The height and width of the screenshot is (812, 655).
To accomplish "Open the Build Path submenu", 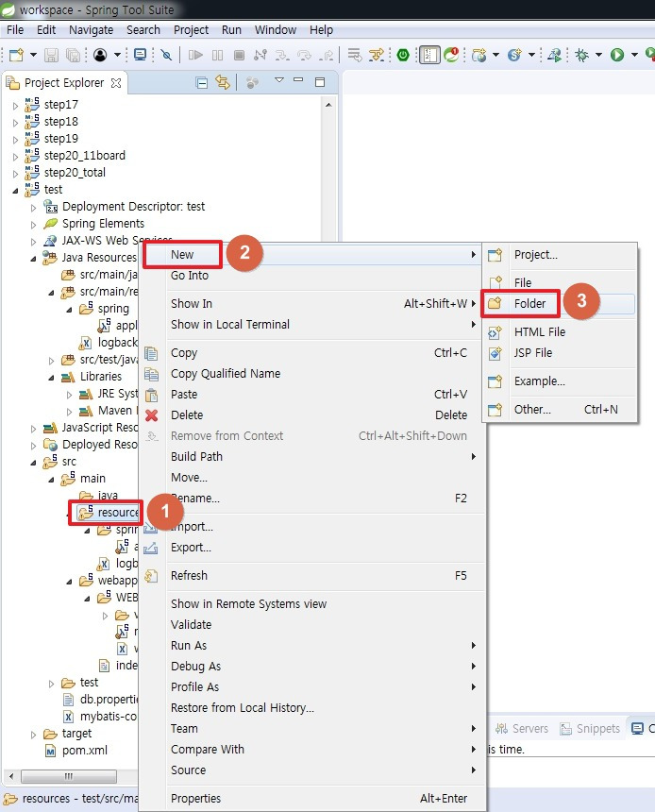I will tap(311, 456).
